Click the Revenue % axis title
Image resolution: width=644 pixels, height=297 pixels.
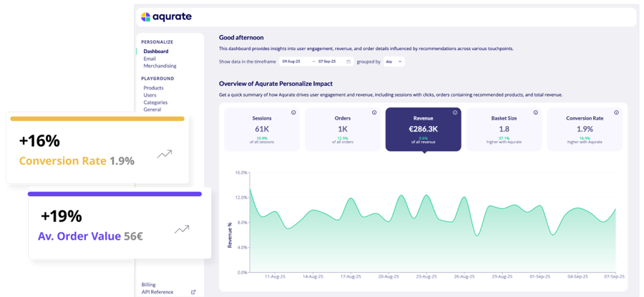pos(230,235)
